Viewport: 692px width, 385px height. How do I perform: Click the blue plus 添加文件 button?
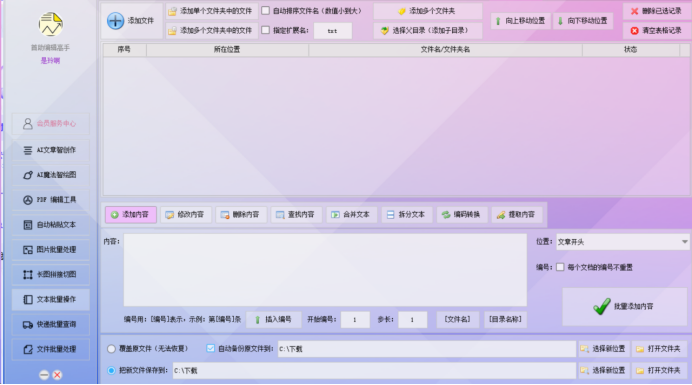(132, 21)
